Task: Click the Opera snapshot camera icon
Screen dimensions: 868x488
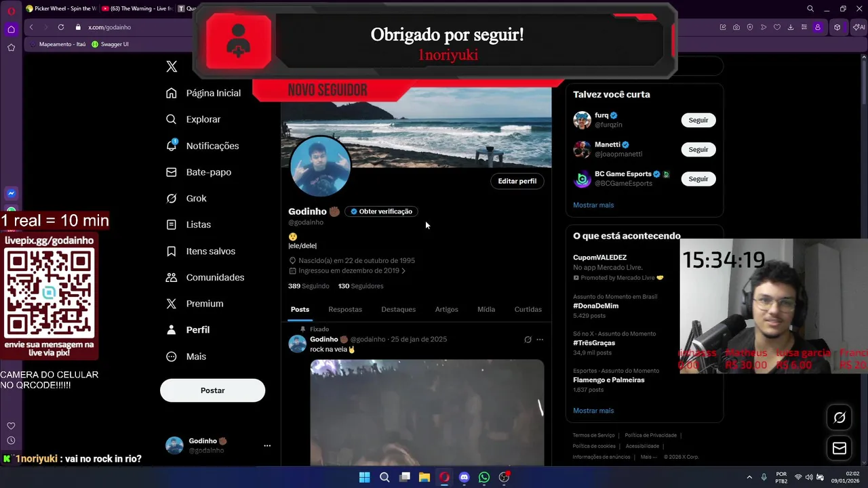Action: (x=736, y=27)
